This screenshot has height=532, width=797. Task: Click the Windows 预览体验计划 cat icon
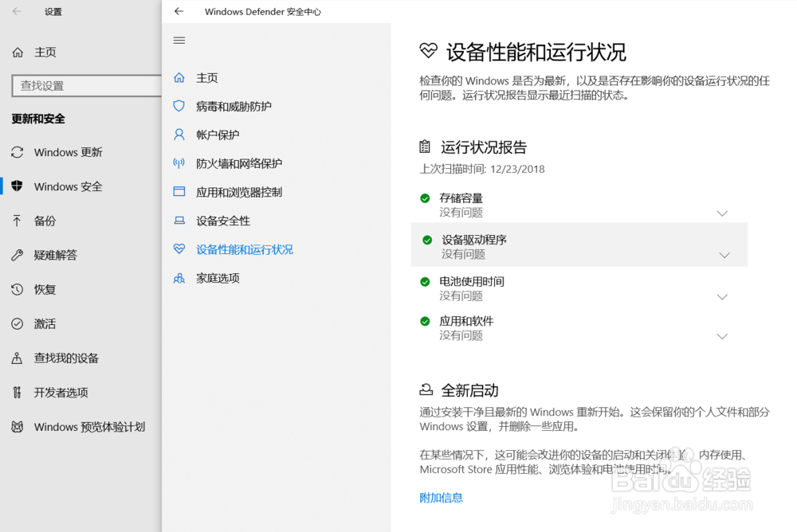[x=18, y=427]
